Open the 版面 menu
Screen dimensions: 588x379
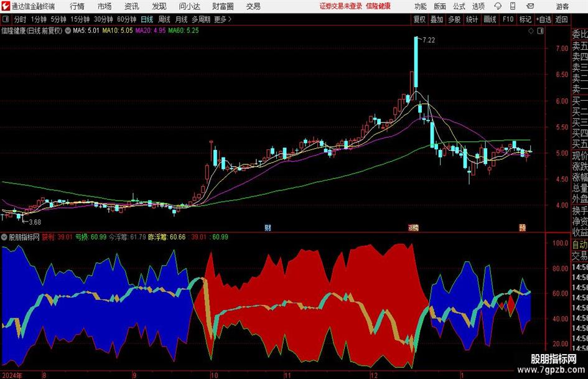click(x=440, y=6)
